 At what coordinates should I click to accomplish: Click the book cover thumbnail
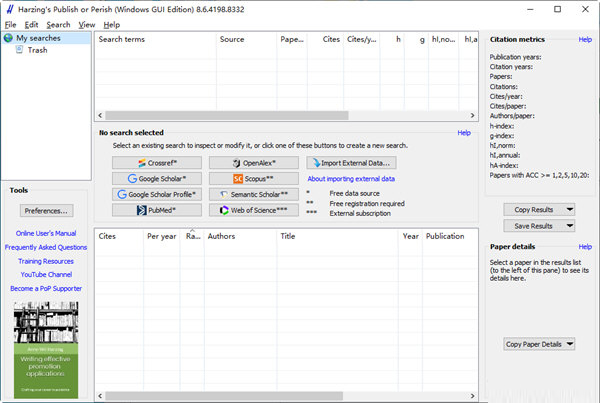46,350
